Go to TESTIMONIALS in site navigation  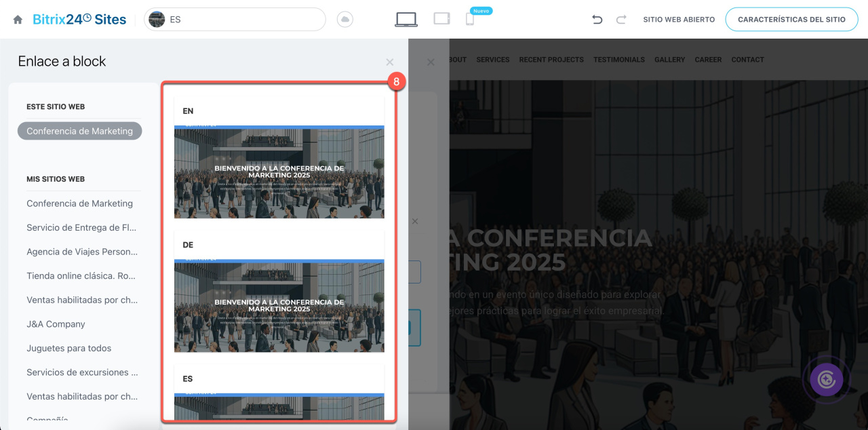[x=619, y=60]
